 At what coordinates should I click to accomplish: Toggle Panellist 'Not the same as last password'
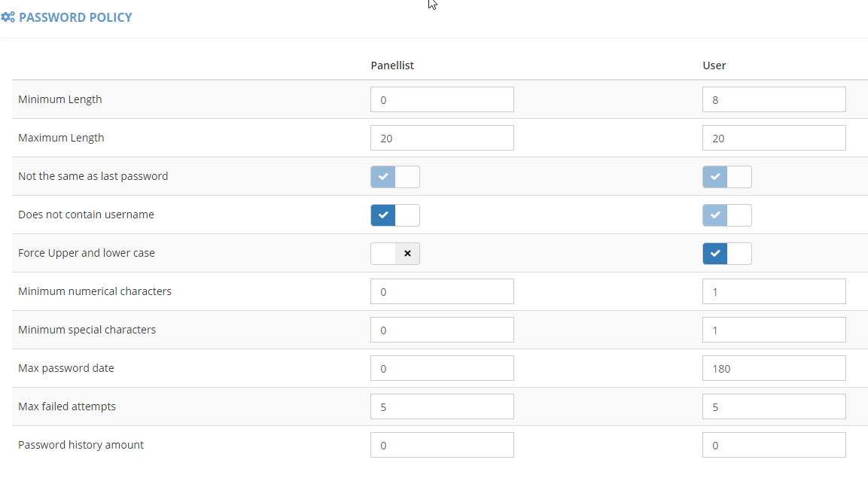click(x=394, y=177)
